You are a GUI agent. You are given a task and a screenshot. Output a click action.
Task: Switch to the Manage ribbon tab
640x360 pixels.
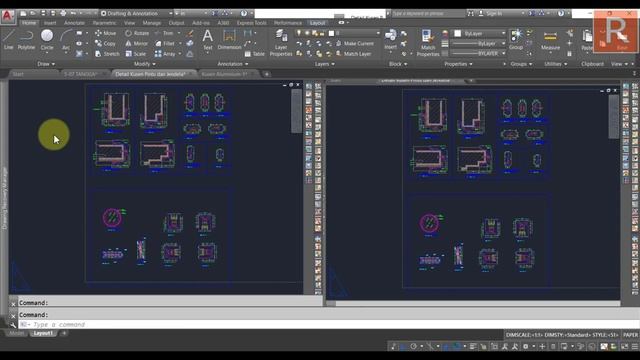tap(152, 23)
